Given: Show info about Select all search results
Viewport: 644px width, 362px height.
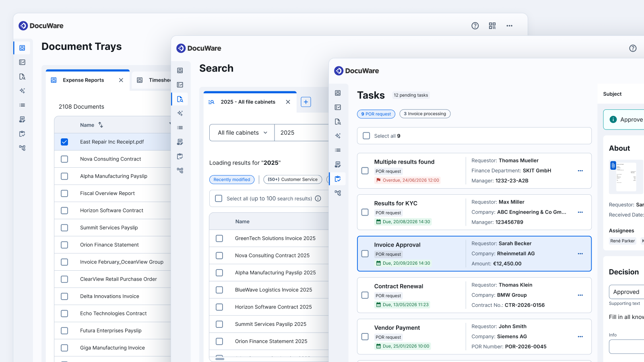Looking at the screenshot, I should 318,198.
